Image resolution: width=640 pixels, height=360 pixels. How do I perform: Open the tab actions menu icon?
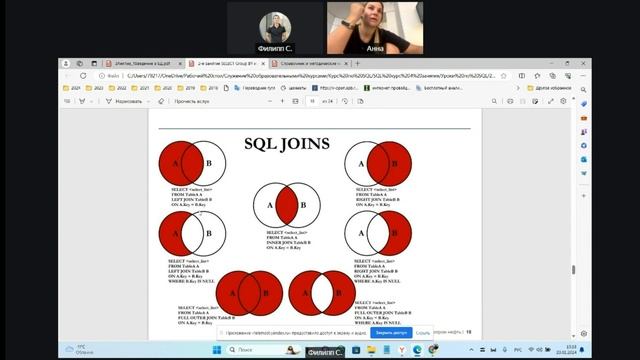pos(94,64)
